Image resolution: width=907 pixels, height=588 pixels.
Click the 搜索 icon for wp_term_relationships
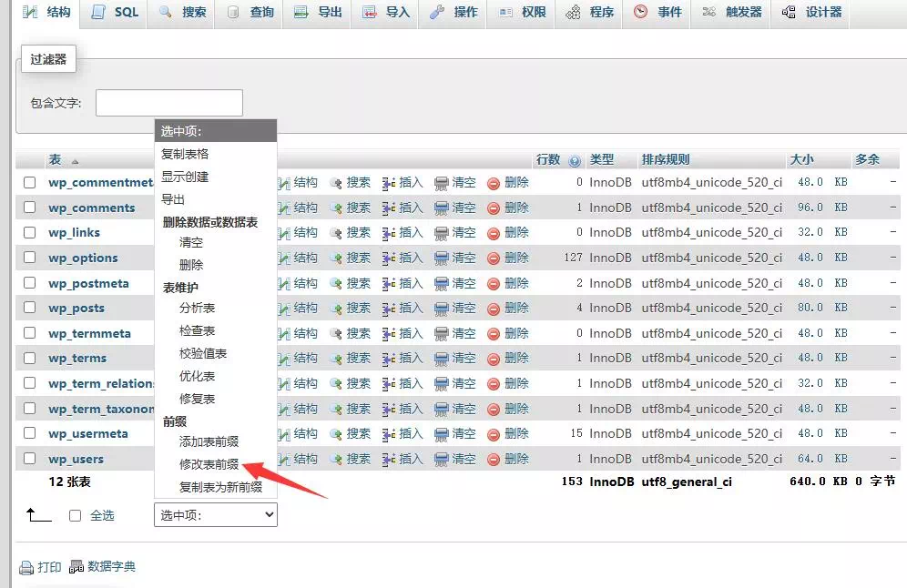pyautogui.click(x=336, y=384)
